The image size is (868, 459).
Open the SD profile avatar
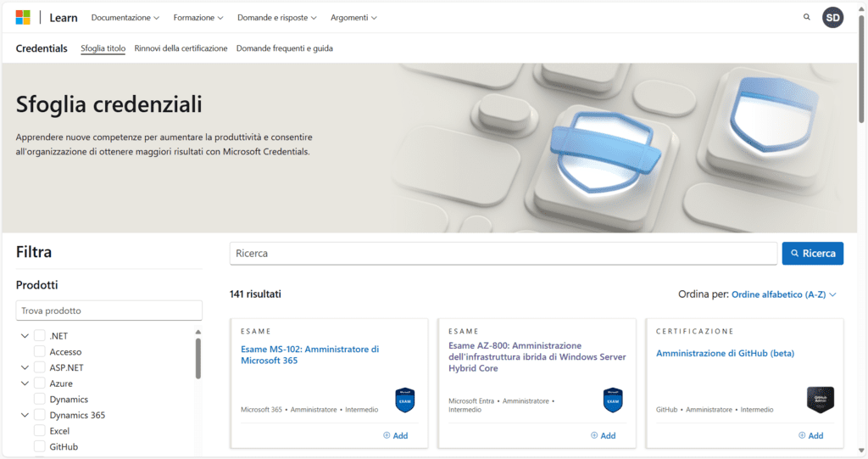tap(832, 18)
